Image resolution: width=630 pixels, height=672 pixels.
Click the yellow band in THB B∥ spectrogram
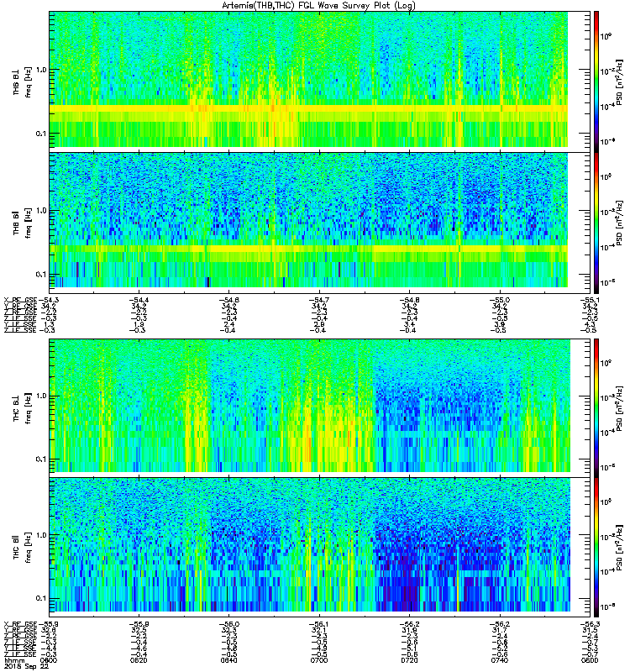(308, 249)
